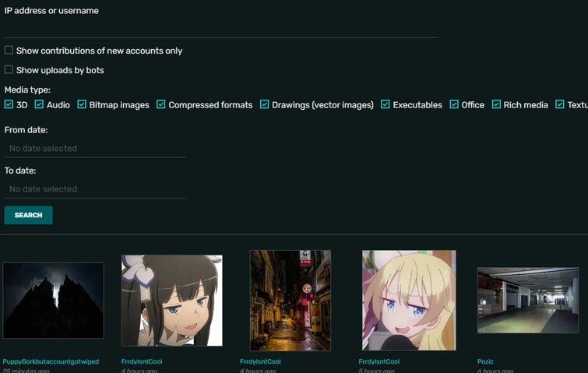588x373 pixels.
Task: Uncheck Compressed formats media type
Action: [161, 104]
